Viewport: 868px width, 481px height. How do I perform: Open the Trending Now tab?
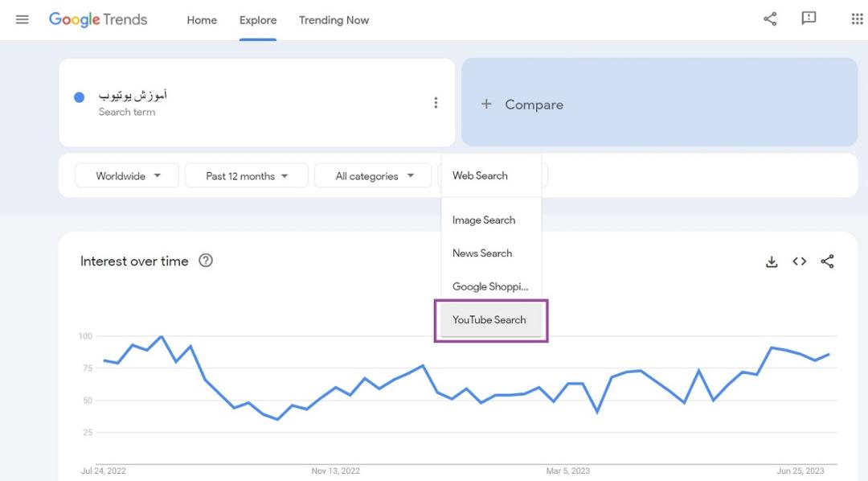tap(334, 20)
